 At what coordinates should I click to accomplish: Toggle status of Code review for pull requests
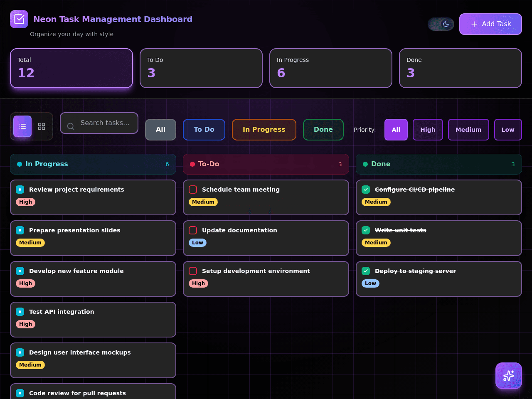(20, 393)
